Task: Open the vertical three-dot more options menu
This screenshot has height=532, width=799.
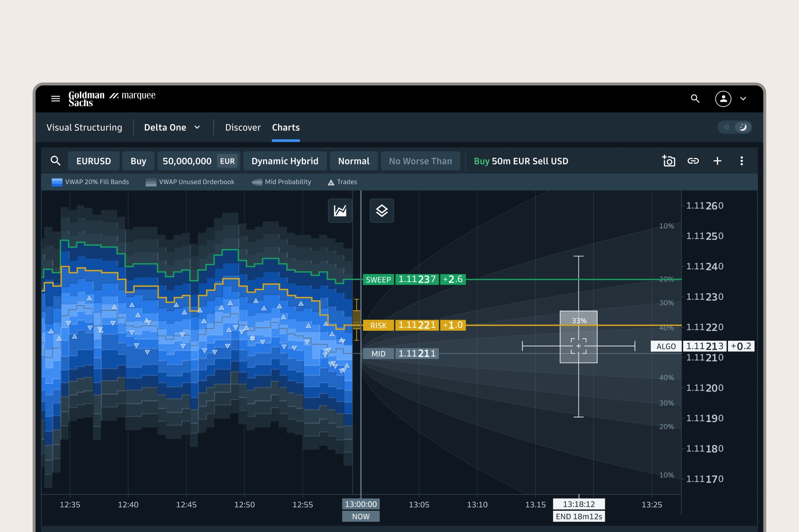Action: [741, 161]
